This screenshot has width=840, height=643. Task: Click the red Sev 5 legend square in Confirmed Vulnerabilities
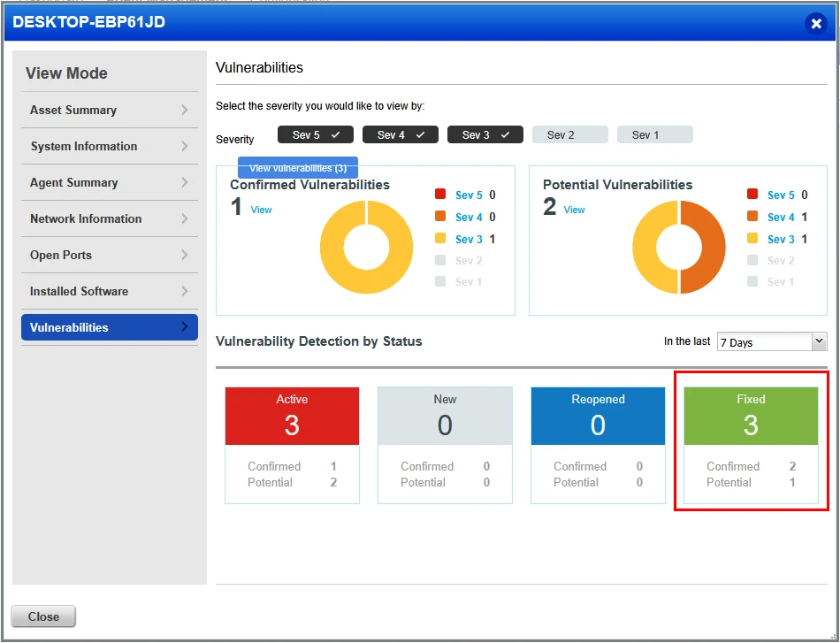click(440, 194)
